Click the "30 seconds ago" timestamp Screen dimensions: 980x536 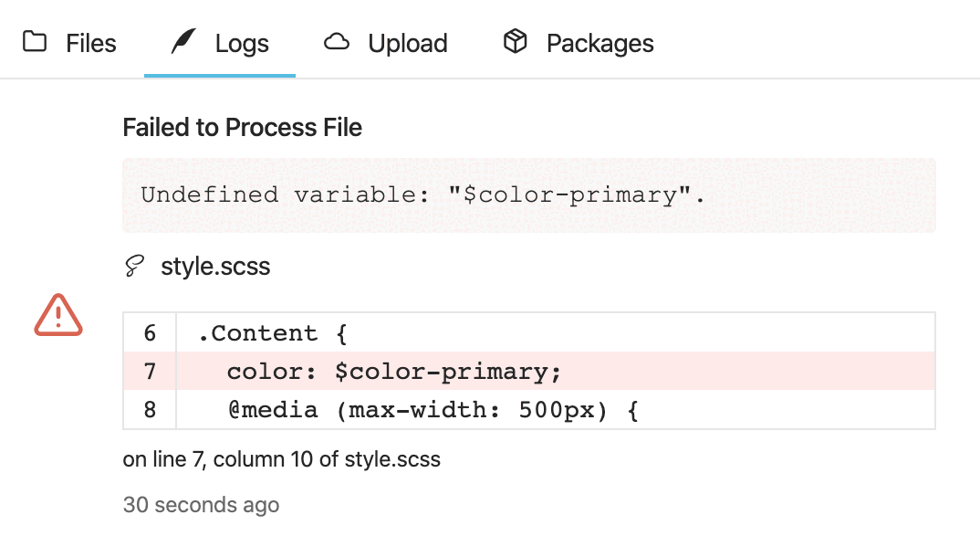pos(201,504)
